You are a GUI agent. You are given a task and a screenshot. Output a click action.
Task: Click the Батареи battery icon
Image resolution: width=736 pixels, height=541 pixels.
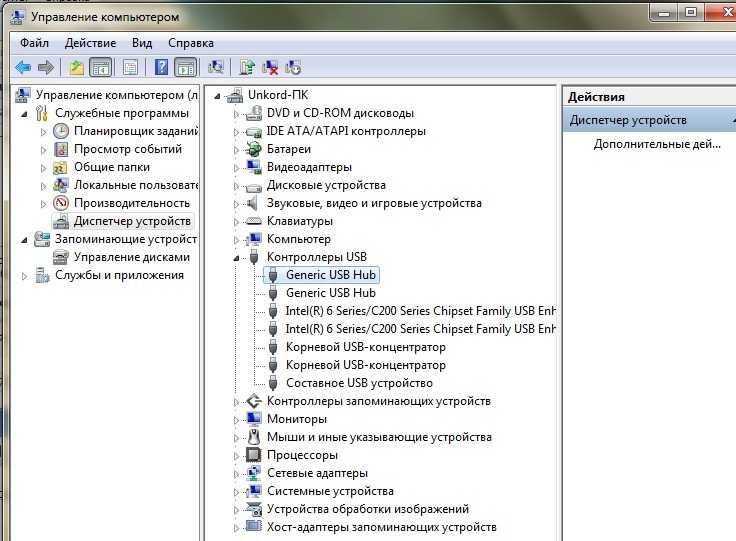[x=253, y=149]
